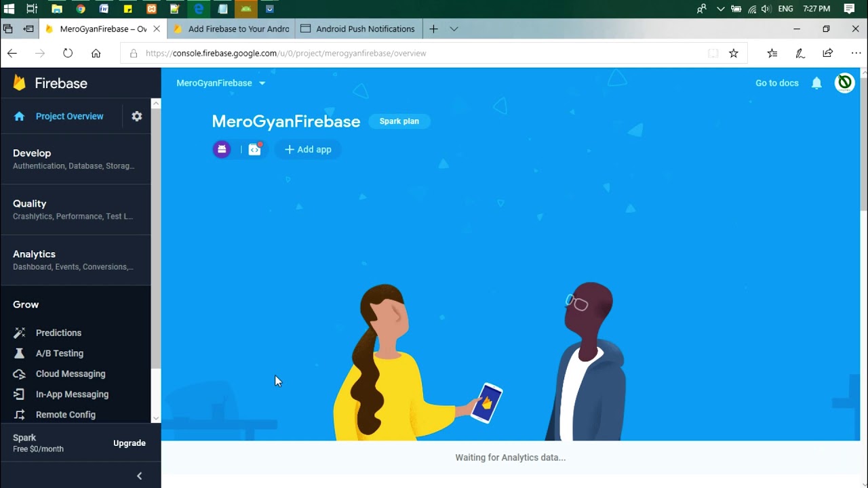The width and height of the screenshot is (868, 488).
Task: Open Project Overview link
Action: 69,116
